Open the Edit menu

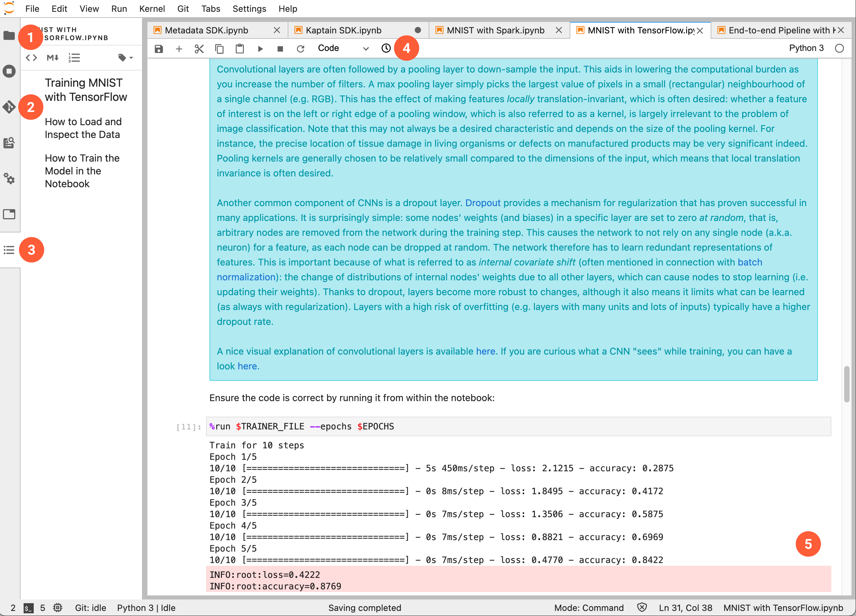tap(59, 9)
